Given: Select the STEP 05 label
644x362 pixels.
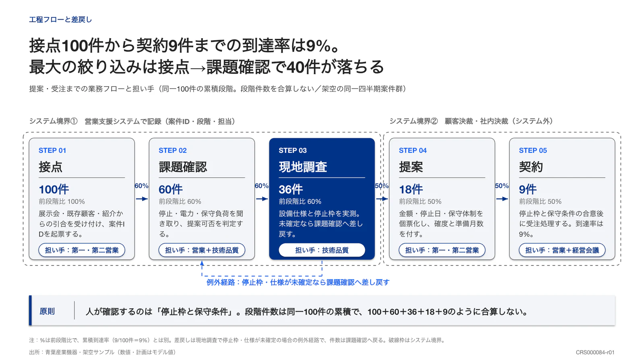Looking at the screenshot, I should (533, 150).
